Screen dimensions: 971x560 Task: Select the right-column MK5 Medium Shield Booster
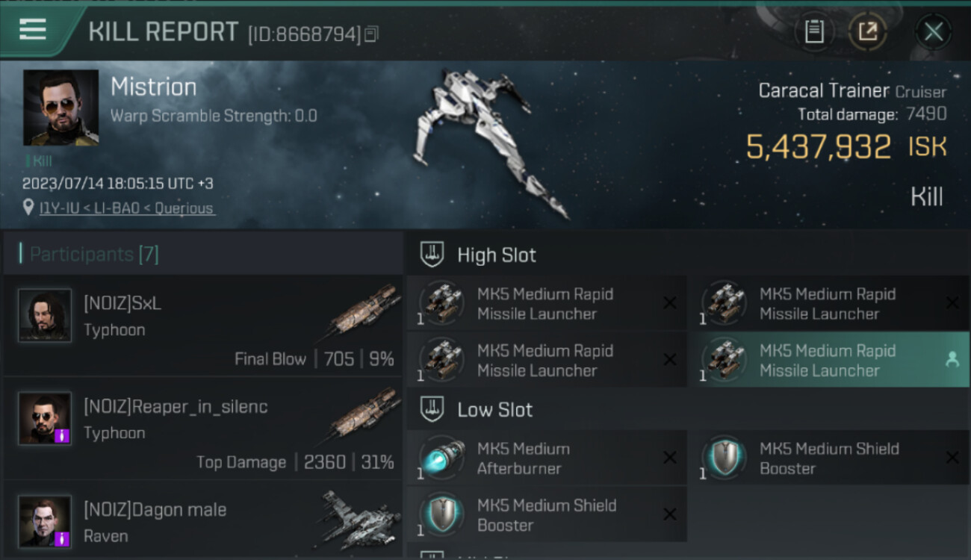click(x=828, y=458)
